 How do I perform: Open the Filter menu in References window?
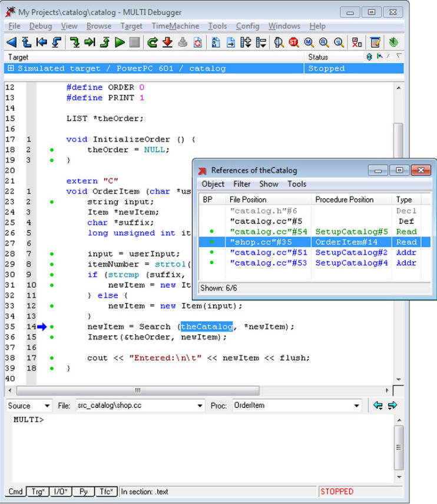[242, 184]
